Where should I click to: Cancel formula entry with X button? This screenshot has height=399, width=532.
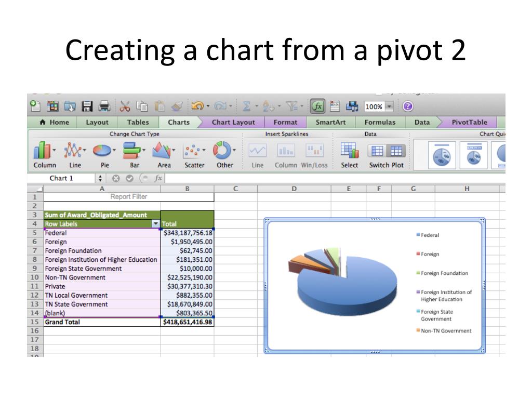click(x=116, y=178)
